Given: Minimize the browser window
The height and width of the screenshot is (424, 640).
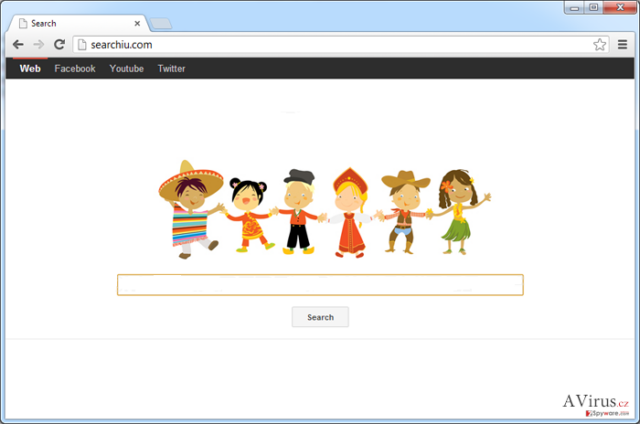Looking at the screenshot, I should (x=574, y=7).
